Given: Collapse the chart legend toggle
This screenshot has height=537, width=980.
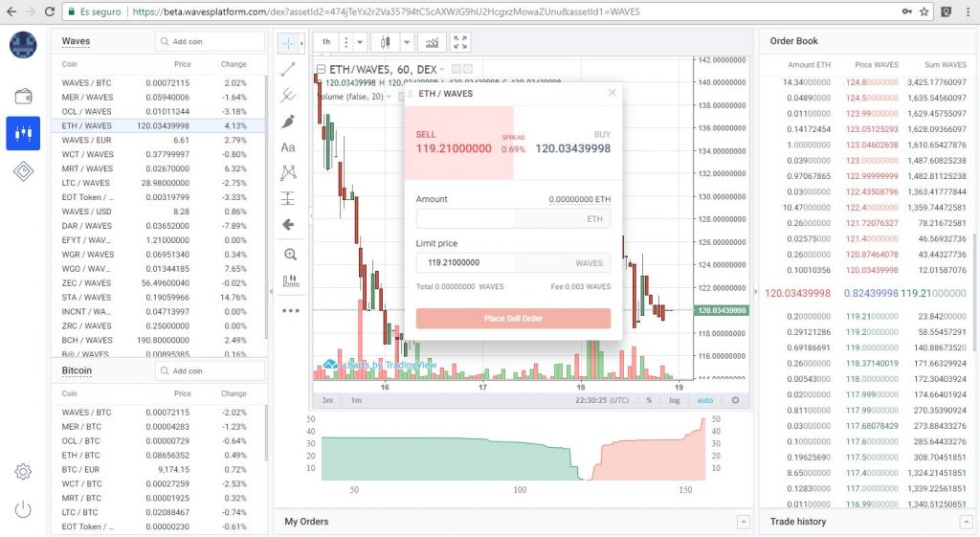Looking at the screenshot, I should click(x=322, y=69).
